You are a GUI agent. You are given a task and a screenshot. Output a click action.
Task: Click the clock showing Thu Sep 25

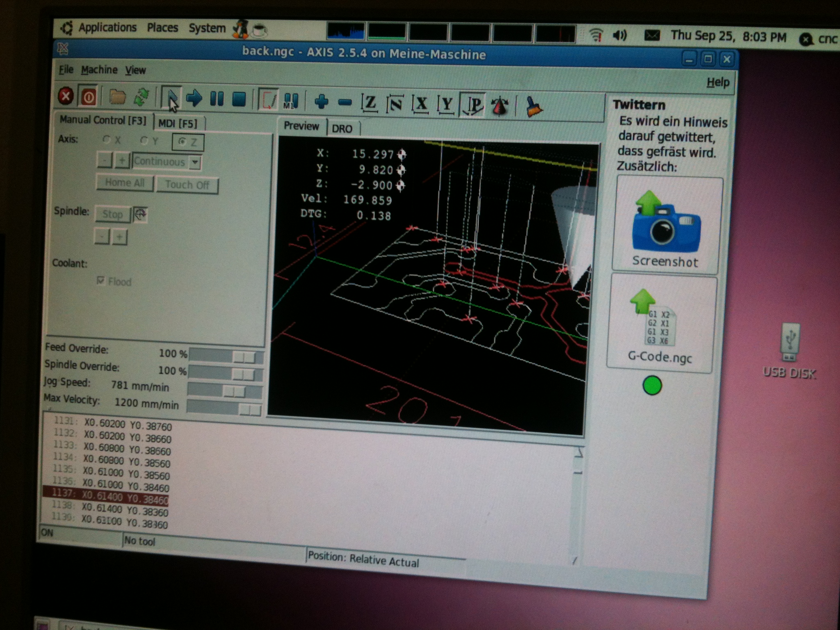pos(728,36)
